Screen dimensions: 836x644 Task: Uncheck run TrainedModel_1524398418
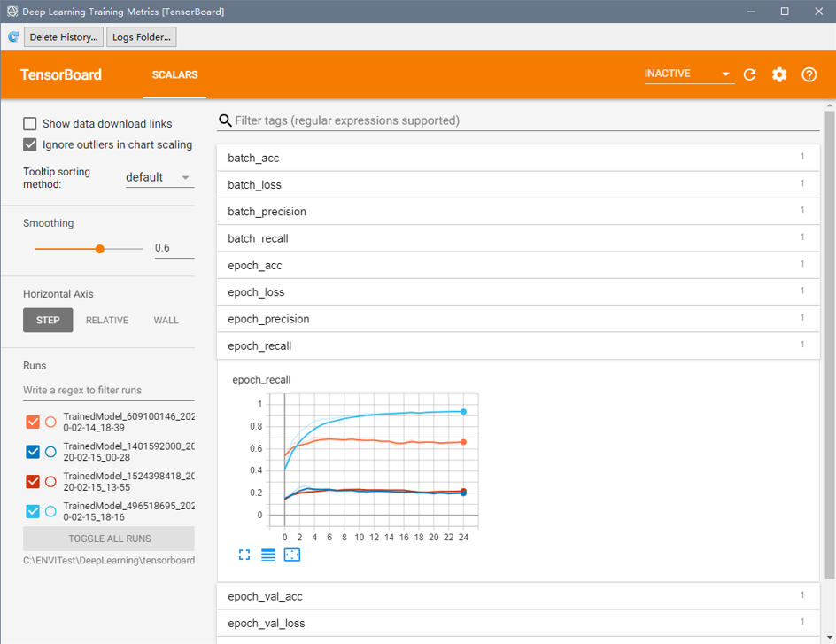(x=33, y=482)
